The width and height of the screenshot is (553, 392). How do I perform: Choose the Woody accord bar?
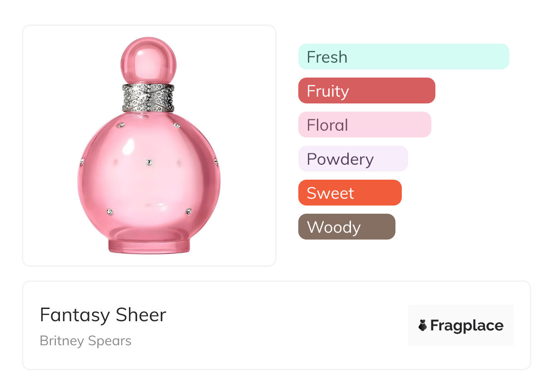point(346,227)
